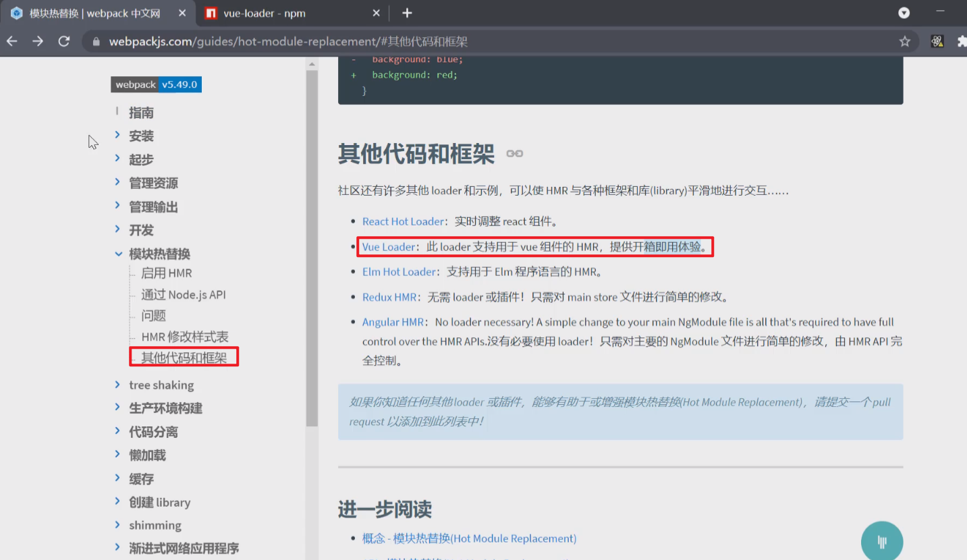Focus the webpackjs.com address bar
Image resolution: width=967 pixels, height=560 pixels.
coord(499,41)
